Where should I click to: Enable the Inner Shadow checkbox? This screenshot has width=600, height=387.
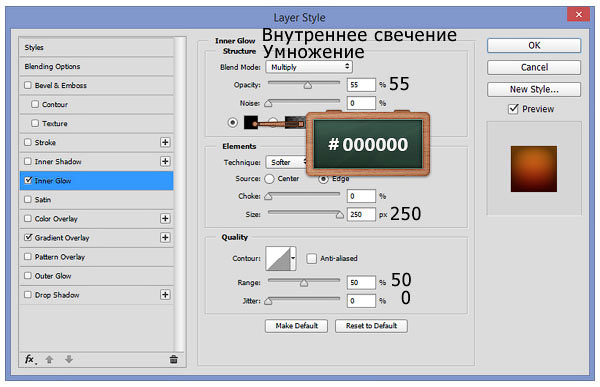coord(28,161)
